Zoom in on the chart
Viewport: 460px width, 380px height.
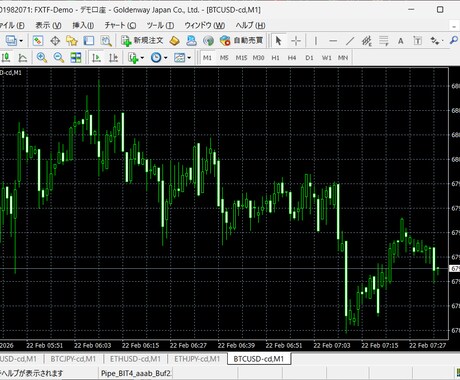pos(42,58)
